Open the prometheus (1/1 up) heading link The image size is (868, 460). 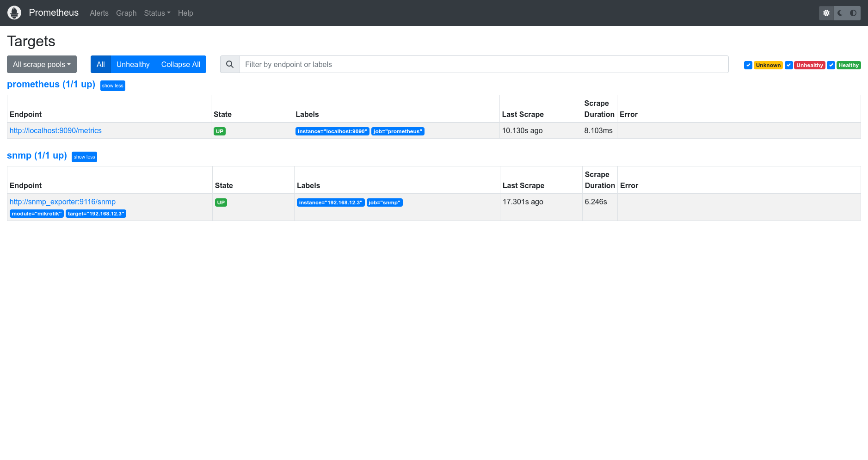point(51,84)
